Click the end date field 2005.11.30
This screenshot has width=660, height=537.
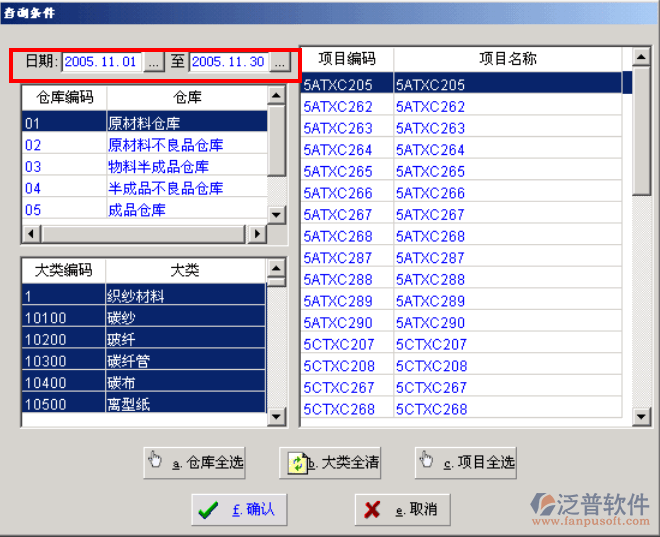228,62
